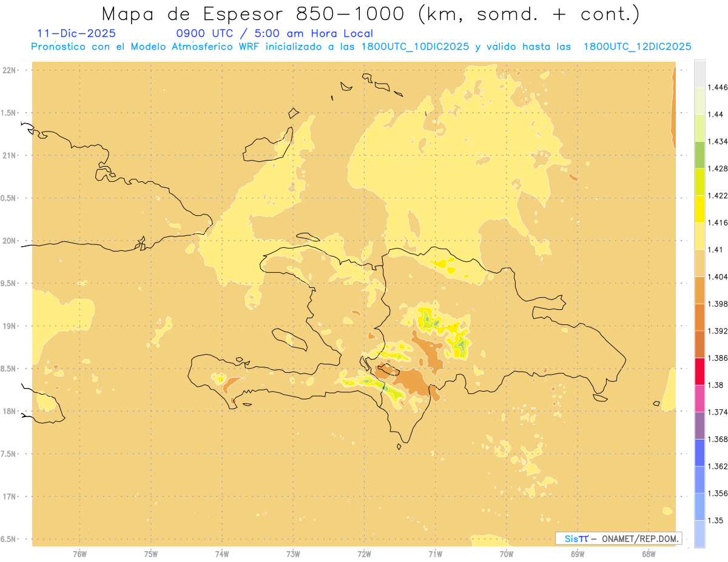Click the "1.5N" latitude label
This screenshot has height=562, width=728.
click(9, 113)
